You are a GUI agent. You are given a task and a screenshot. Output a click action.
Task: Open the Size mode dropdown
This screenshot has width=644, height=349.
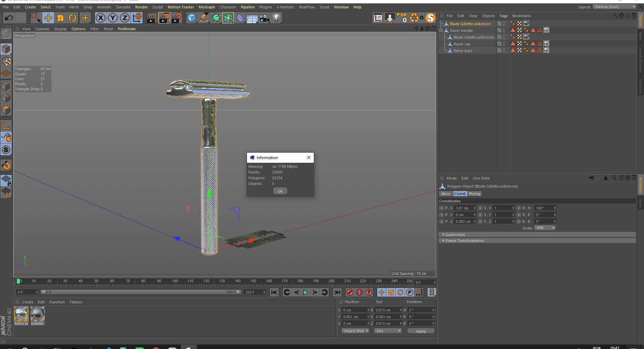point(388,331)
